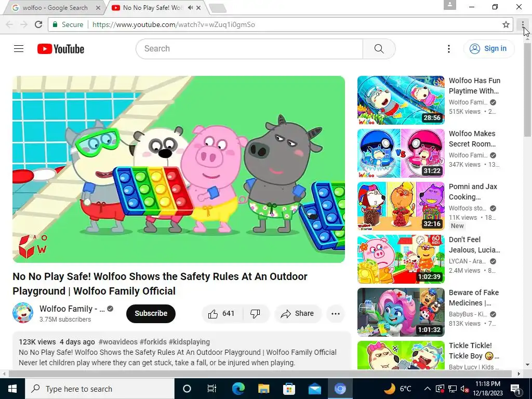Click the taskbar volume icon
Screen dimensions: 532x399
(x=464, y=389)
